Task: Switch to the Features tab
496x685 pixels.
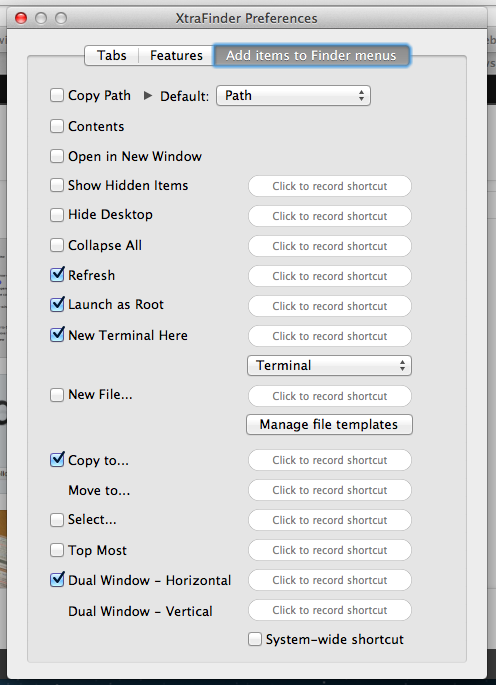Action: tap(176, 55)
